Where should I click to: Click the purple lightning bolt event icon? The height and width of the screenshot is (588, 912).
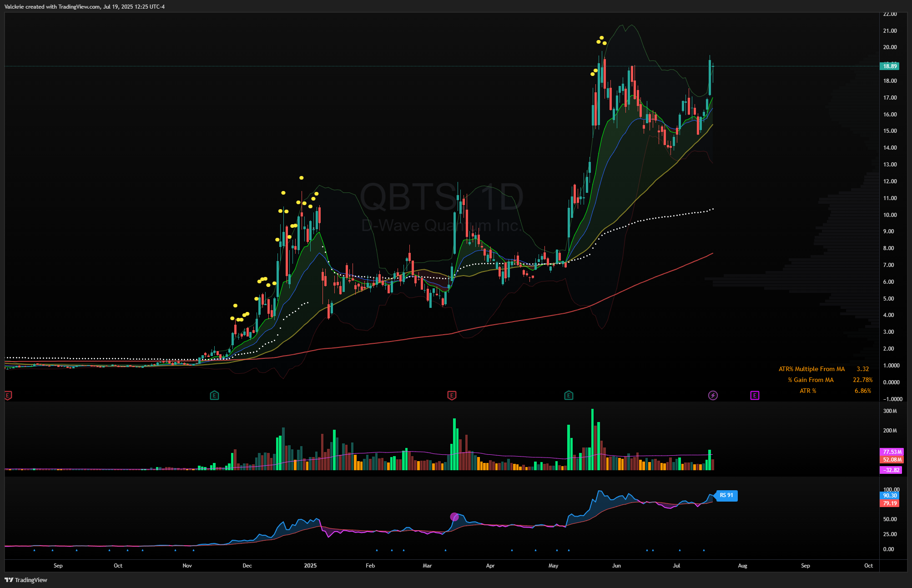tap(713, 395)
